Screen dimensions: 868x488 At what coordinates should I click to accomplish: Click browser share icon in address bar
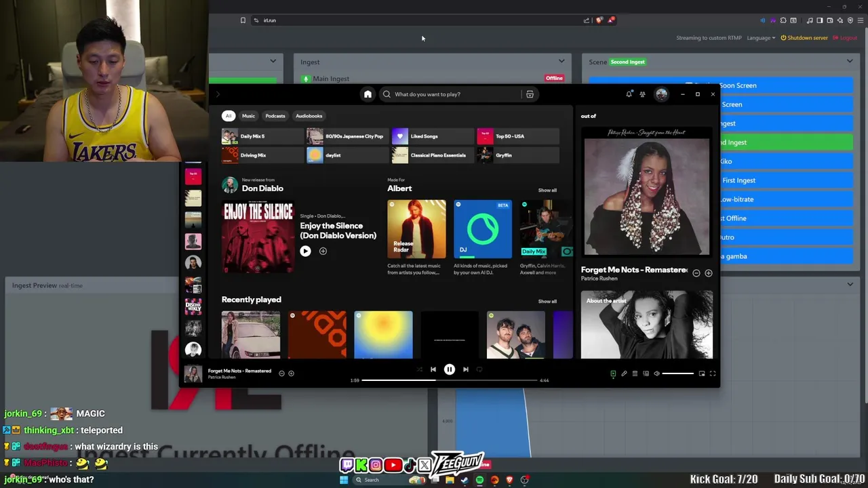click(587, 20)
